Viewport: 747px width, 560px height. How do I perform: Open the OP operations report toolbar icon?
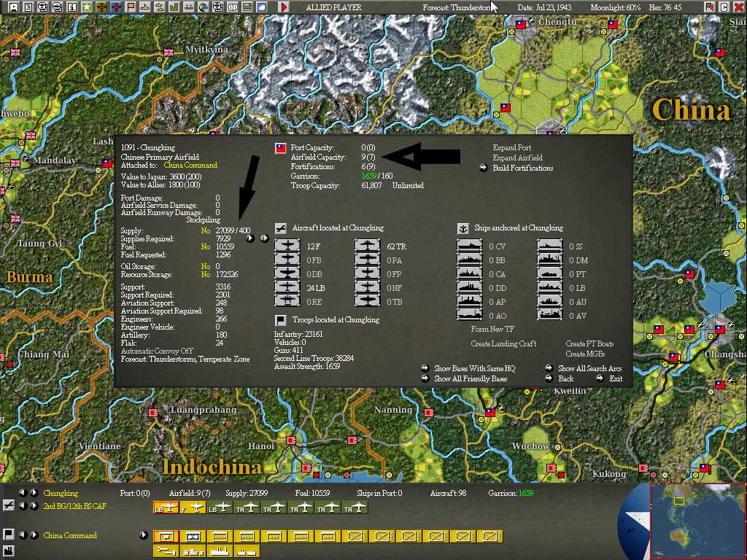[x=232, y=7]
